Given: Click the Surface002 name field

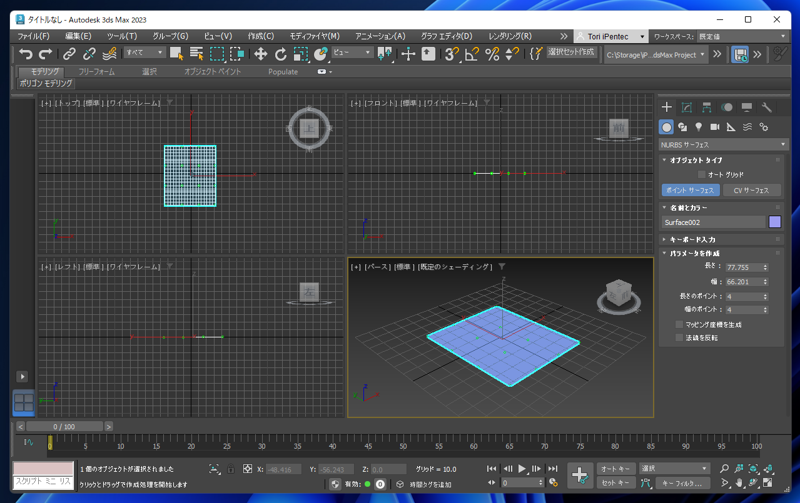Looking at the screenshot, I should [713, 222].
